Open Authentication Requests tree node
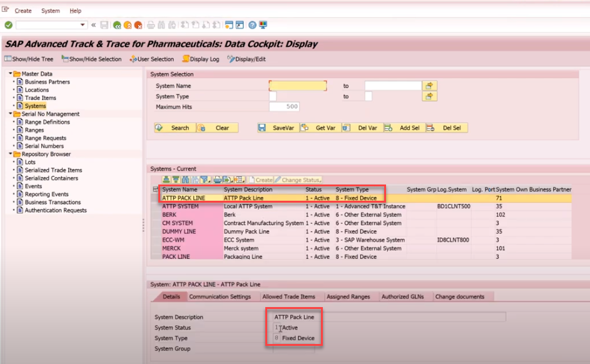 coord(55,210)
